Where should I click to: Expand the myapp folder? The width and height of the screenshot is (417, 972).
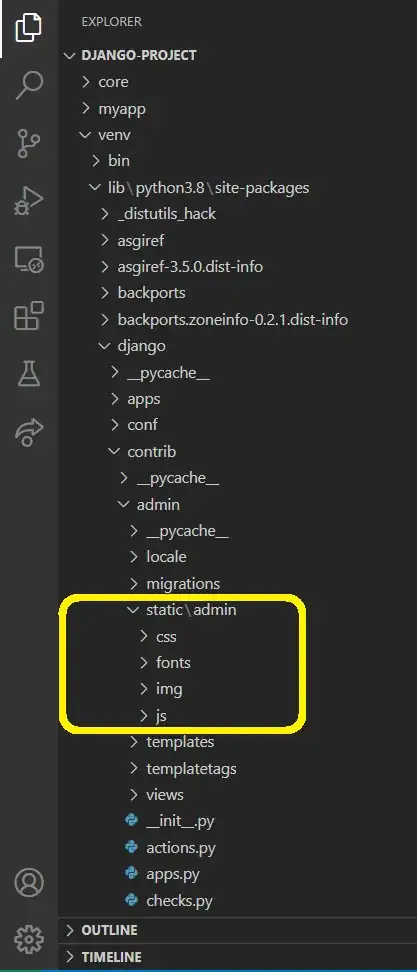pyautogui.click(x=237, y=108)
